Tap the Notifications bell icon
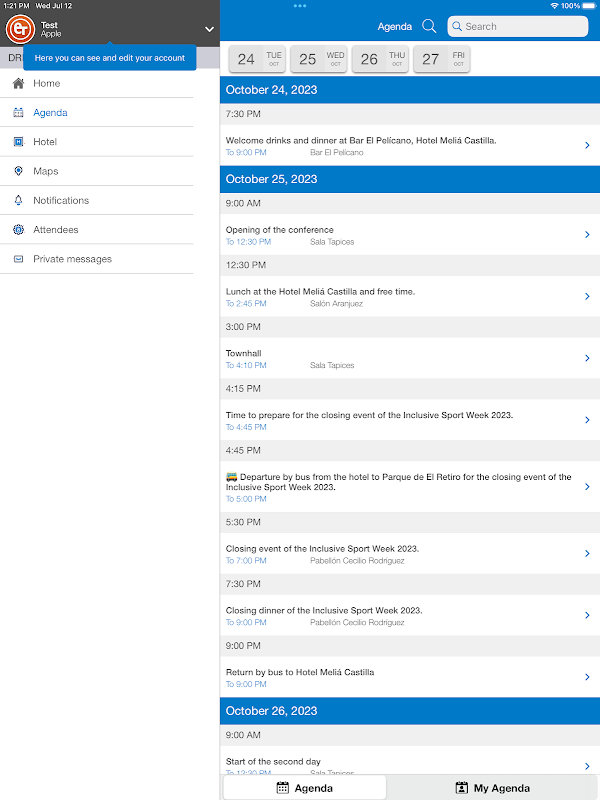The width and height of the screenshot is (600, 800). point(18,201)
